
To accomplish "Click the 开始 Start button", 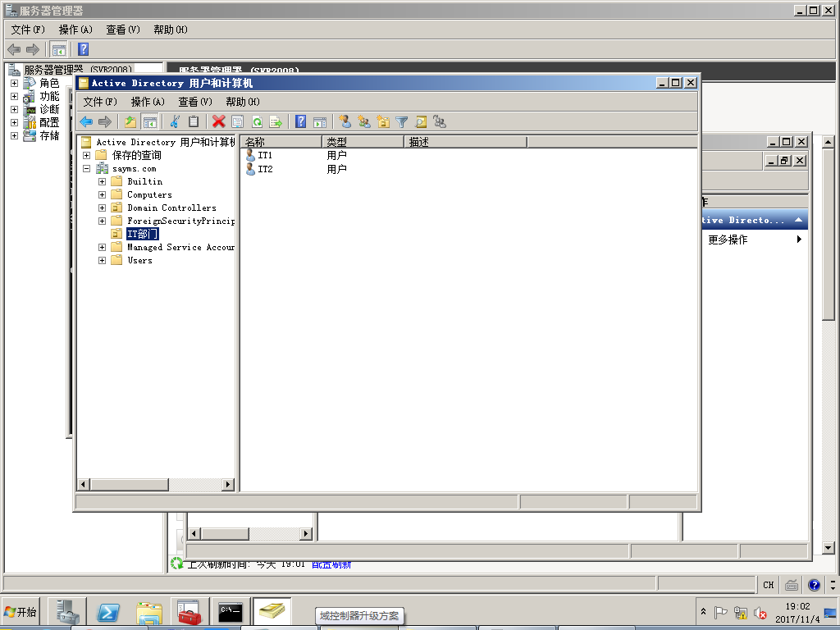I will tap(21, 612).
